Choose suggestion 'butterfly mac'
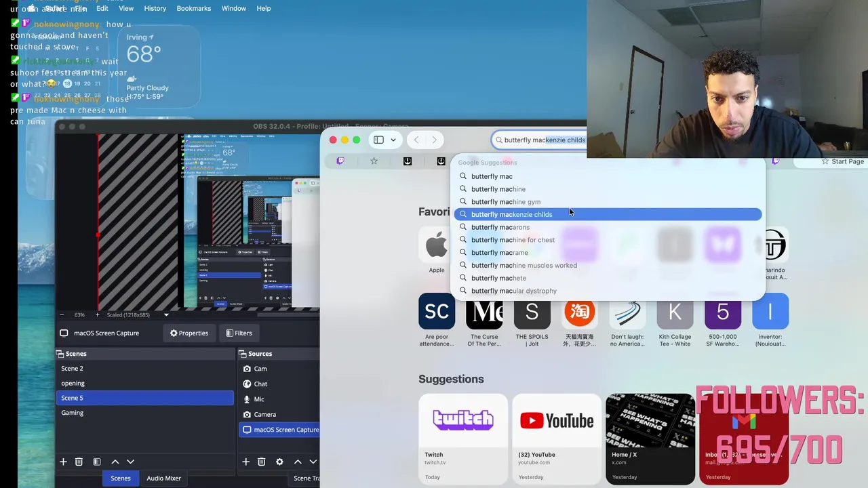Screen dimensions: 868x488 (608, 176)
